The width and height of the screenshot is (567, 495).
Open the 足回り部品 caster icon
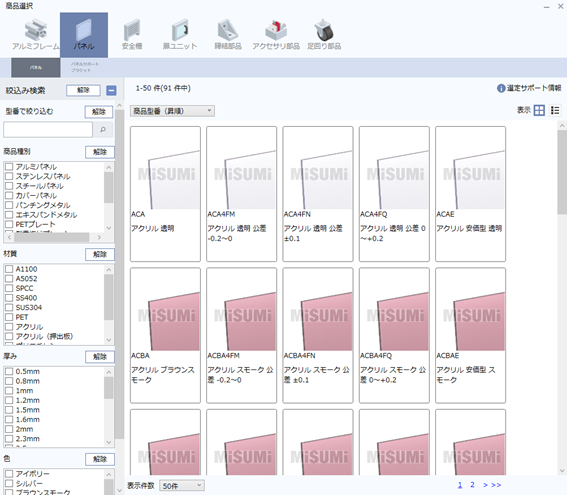[324, 35]
